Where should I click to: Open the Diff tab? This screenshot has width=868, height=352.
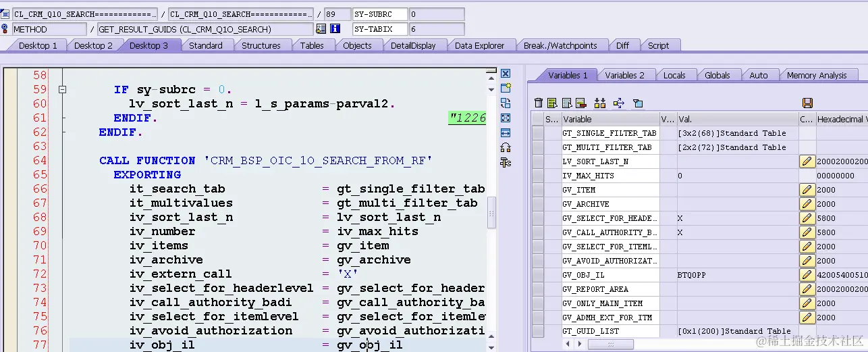pos(622,45)
